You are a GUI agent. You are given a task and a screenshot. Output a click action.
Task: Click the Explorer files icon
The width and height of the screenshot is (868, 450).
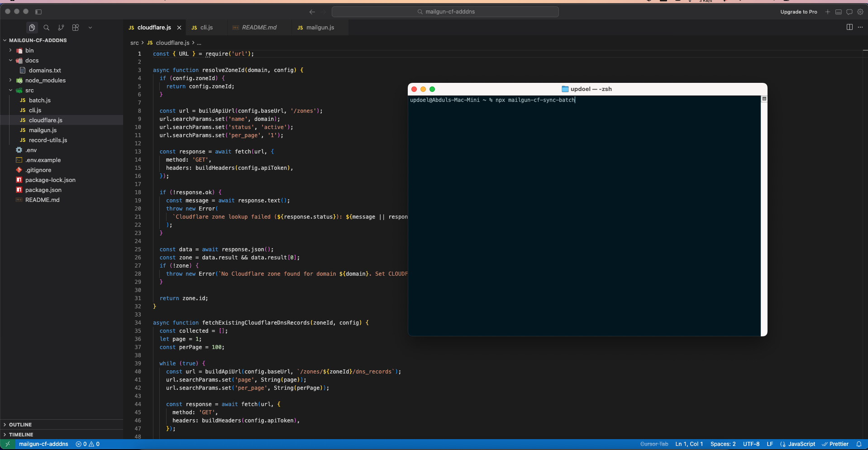point(32,28)
